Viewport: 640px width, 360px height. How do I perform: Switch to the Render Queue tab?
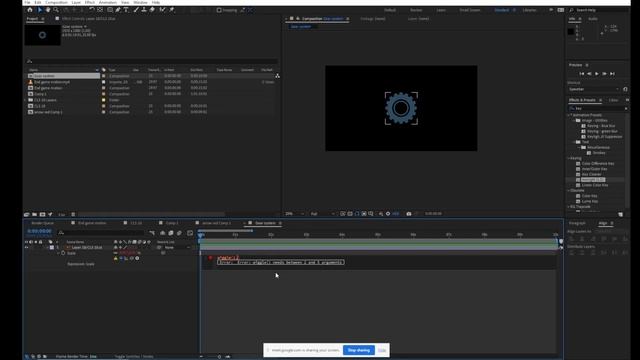[x=42, y=223]
